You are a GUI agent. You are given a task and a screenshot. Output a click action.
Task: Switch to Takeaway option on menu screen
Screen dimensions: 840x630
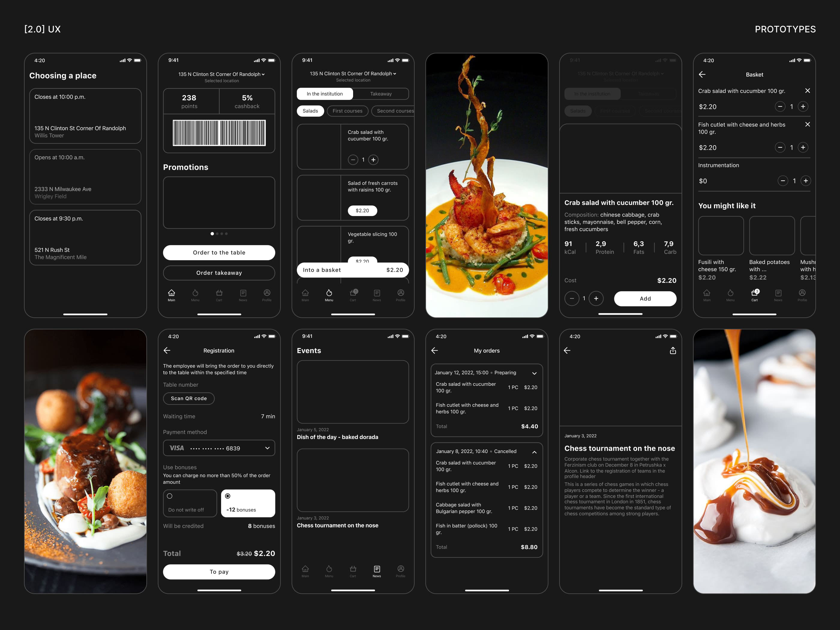tap(380, 94)
